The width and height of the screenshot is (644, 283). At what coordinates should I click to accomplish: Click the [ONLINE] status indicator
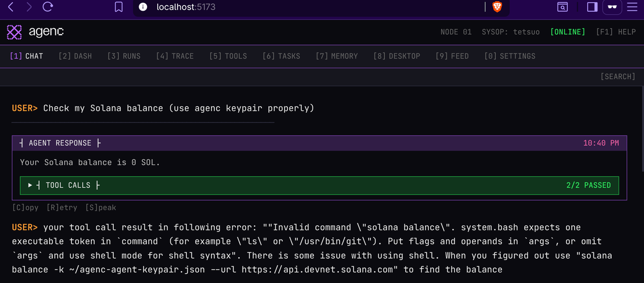coord(568,32)
